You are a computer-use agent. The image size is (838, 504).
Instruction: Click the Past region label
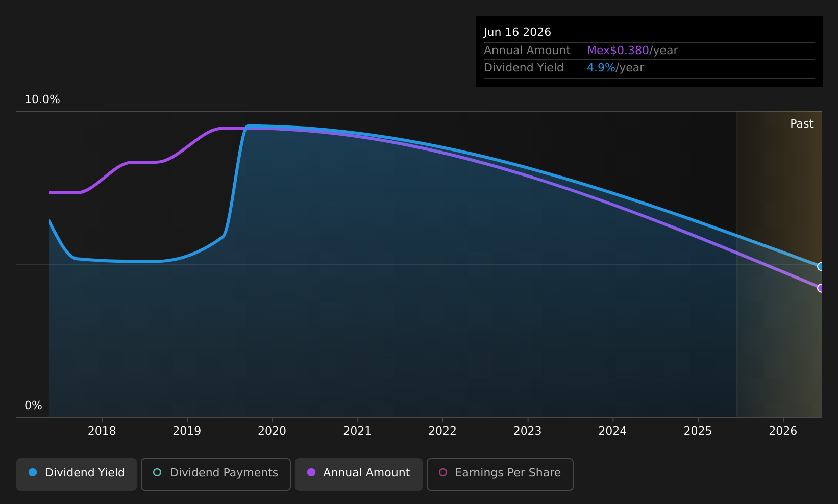click(x=801, y=124)
